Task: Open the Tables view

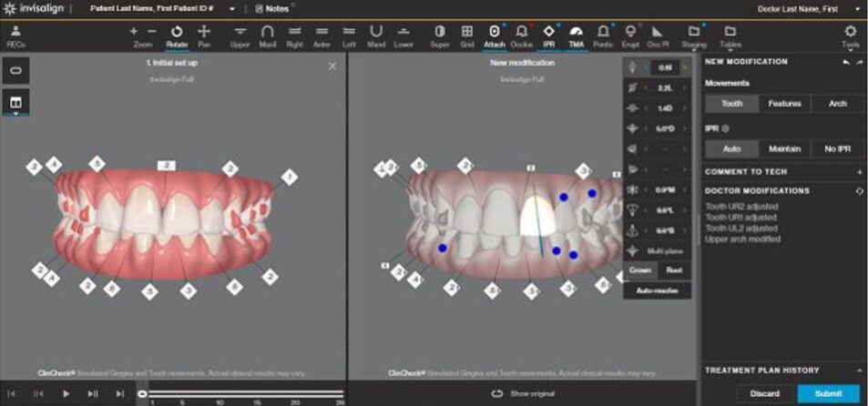Action: (730, 36)
